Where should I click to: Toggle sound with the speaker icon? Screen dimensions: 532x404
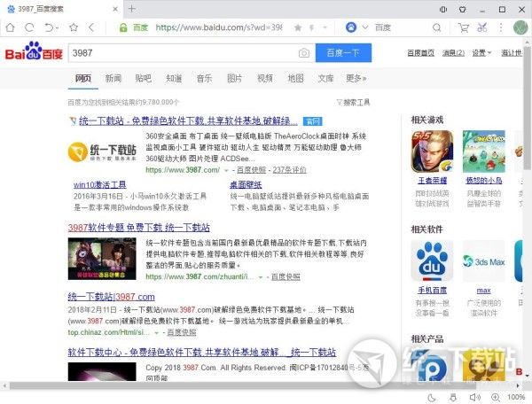pyautogui.click(x=474, y=397)
